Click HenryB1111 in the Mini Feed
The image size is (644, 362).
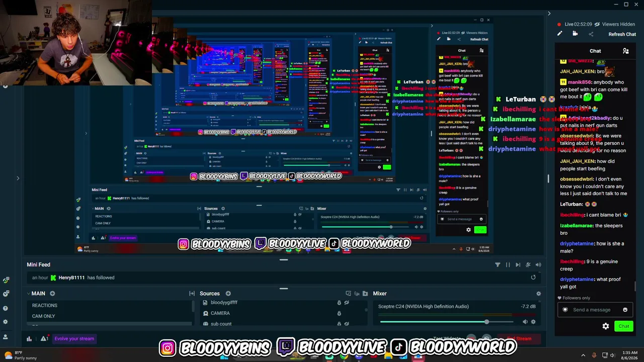(71, 278)
